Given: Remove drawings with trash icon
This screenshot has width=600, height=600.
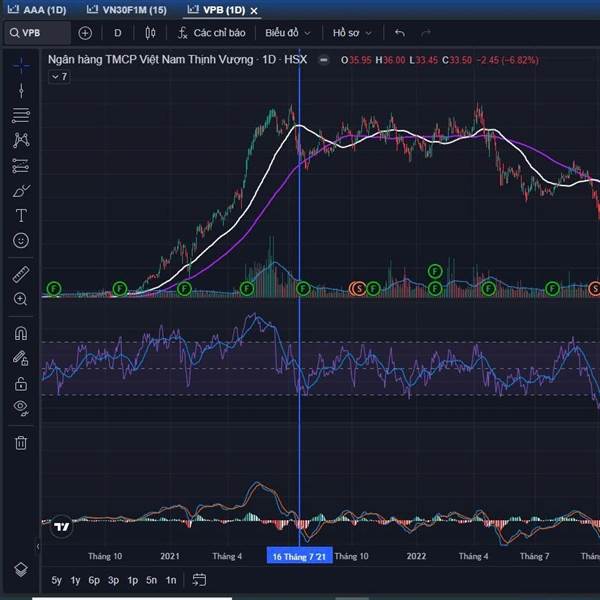Looking at the screenshot, I should [21, 442].
